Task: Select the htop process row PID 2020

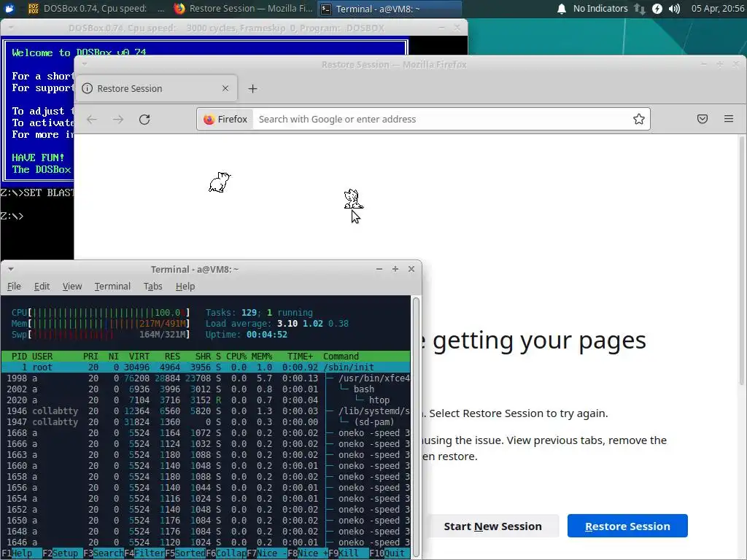Action: tap(206, 400)
